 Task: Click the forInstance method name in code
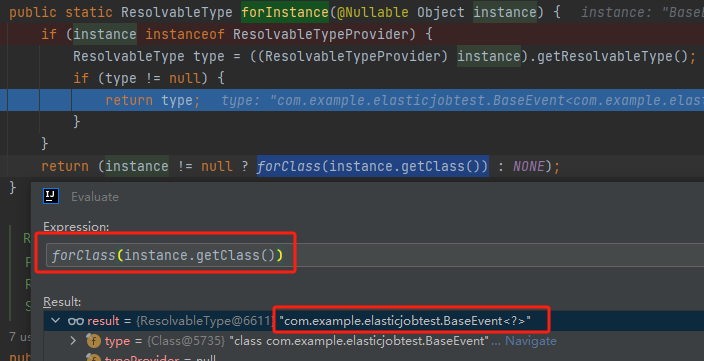[x=285, y=12]
